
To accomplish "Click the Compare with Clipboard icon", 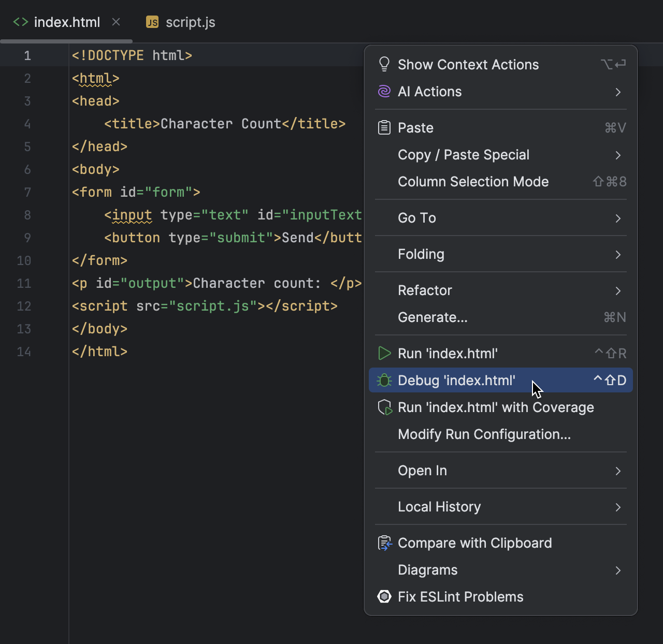I will pos(384,543).
